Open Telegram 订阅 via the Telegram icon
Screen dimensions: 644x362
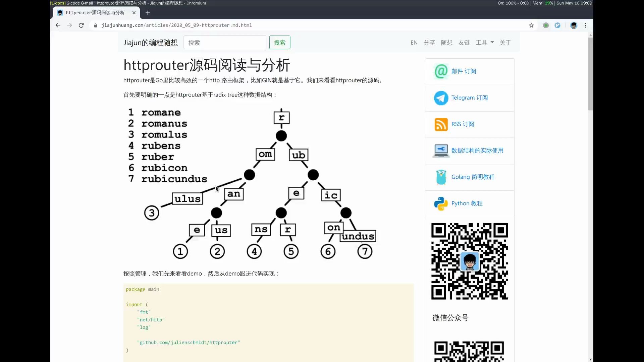point(441,98)
